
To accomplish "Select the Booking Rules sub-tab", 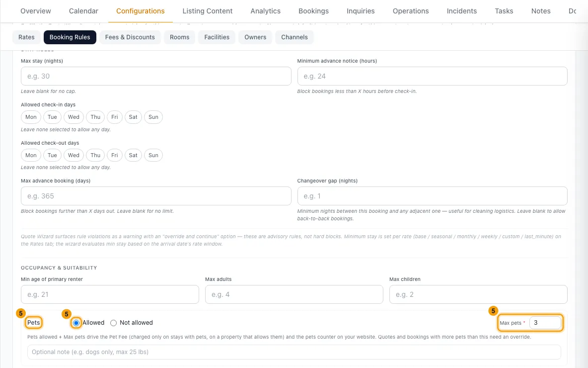I will click(70, 37).
